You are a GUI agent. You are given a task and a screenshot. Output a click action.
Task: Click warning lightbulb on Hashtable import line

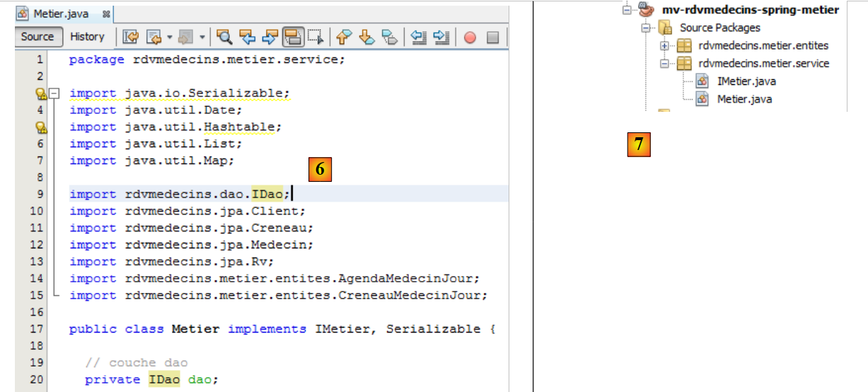[41, 127]
